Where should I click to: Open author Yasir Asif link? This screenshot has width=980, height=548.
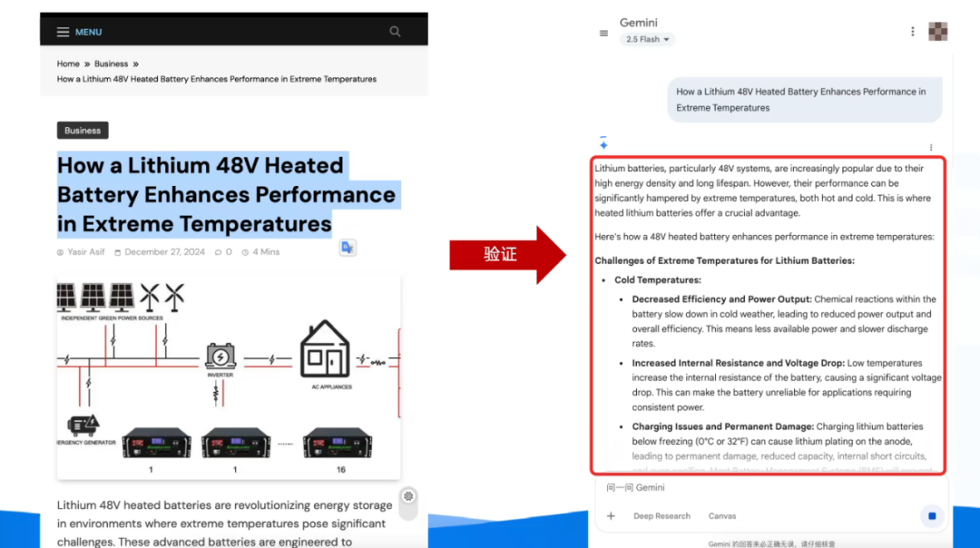pyautogui.click(x=85, y=252)
